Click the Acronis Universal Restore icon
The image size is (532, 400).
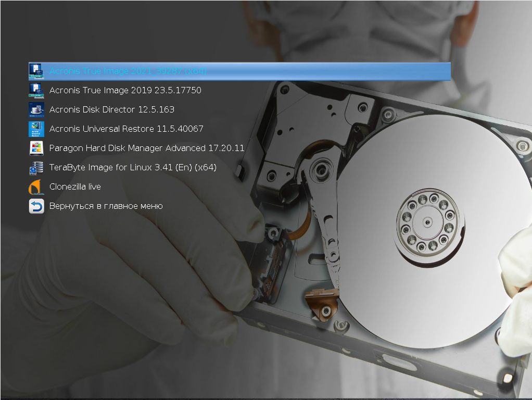coord(36,129)
